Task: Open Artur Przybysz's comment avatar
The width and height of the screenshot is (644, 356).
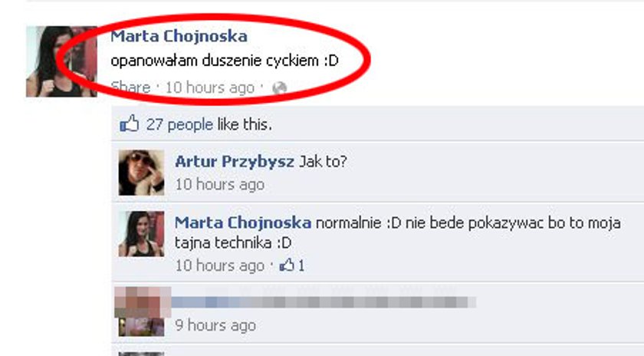Action: point(141,172)
